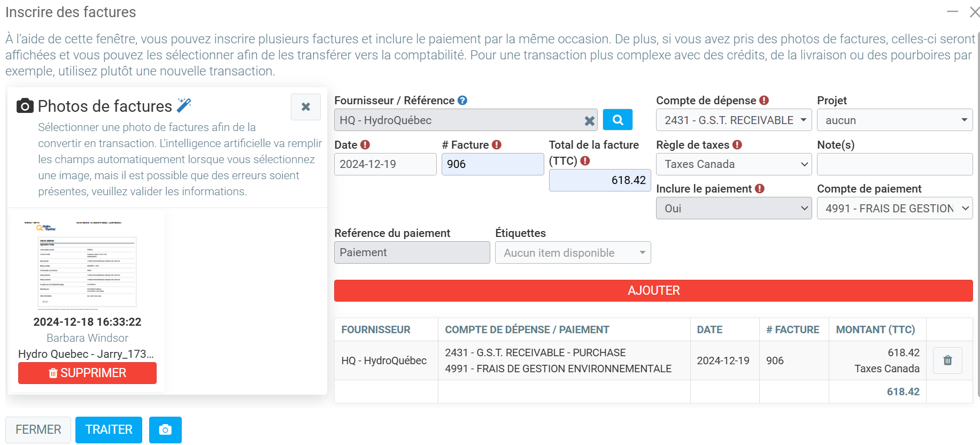Viewport: 980px width, 445px height.
Task: Clear the HQ - HydroQuébec supplier field
Action: tap(589, 121)
